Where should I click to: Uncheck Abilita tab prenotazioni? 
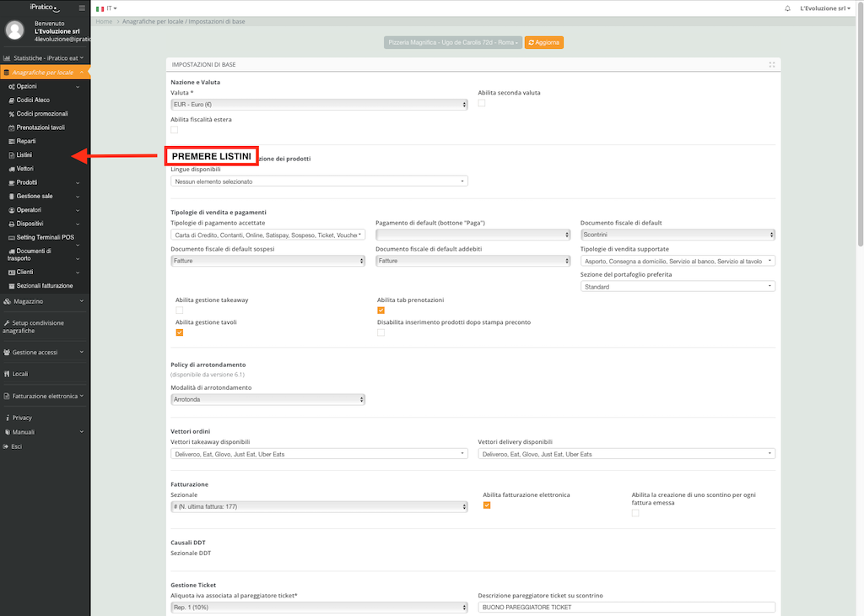[x=381, y=311]
